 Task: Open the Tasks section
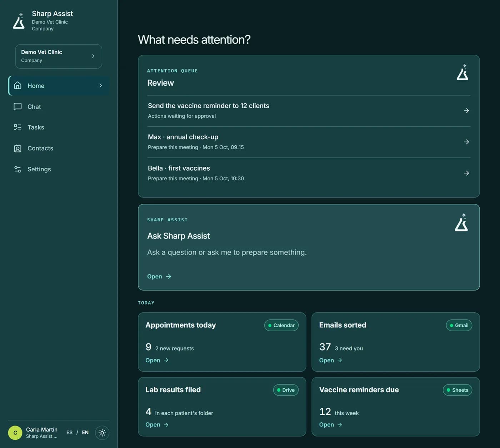[x=59, y=127]
